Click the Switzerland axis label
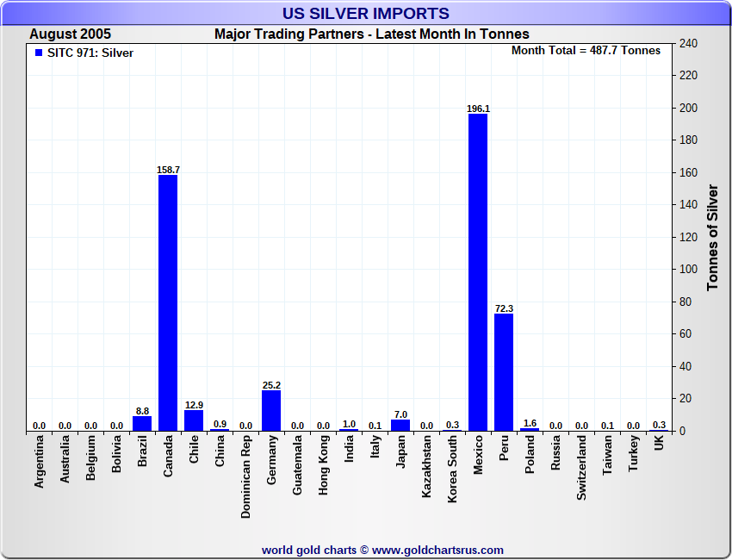Image resolution: width=732 pixels, height=560 pixels. (581, 468)
